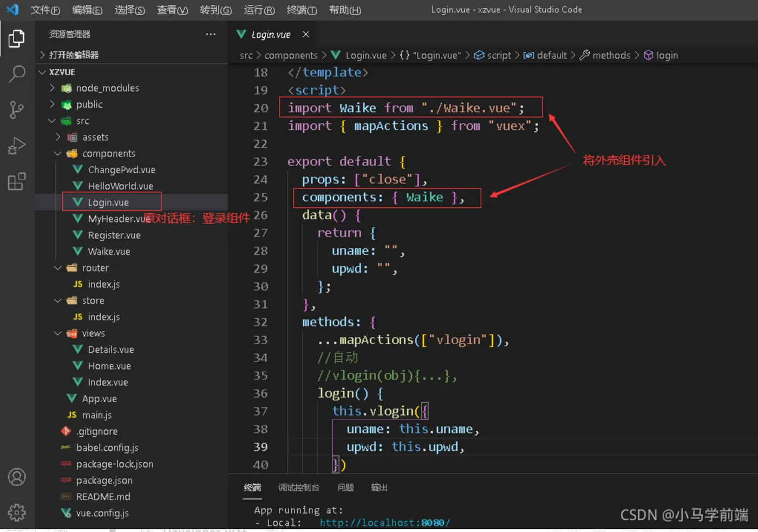Open HelloWorld.vue in the explorer

point(121,186)
